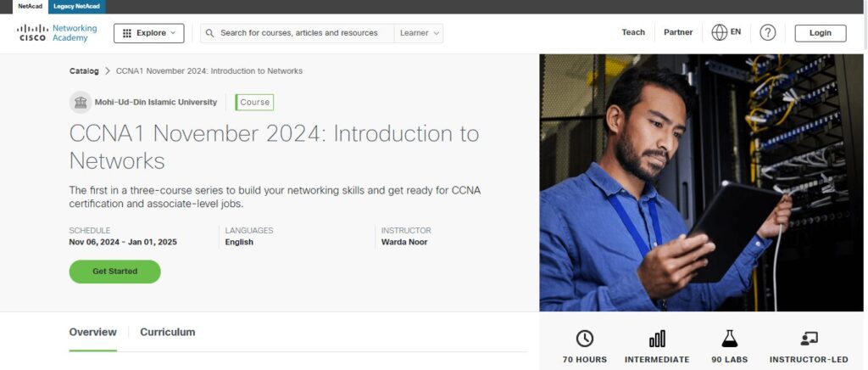Open the help question mark icon
Image resolution: width=868 pixels, height=370 pixels.
tap(767, 33)
